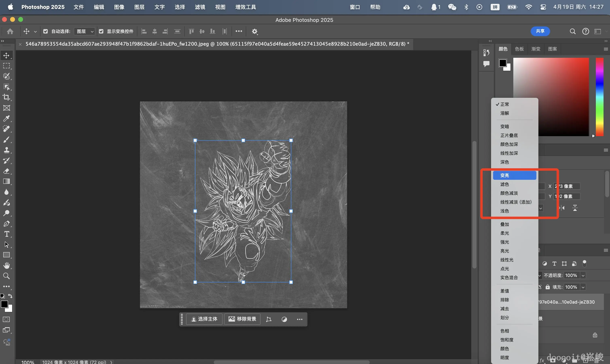Click the rainbow hue slider strip
The height and width of the screenshot is (364, 610).
tap(599, 97)
